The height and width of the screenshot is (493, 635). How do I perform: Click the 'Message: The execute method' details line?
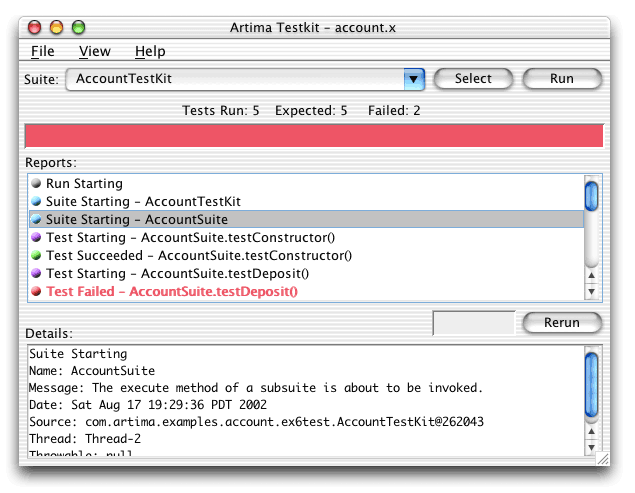[256, 388]
